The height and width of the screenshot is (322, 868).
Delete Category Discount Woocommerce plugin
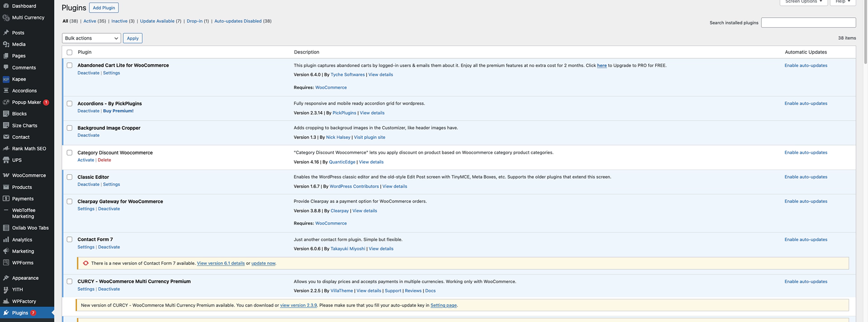104,160
